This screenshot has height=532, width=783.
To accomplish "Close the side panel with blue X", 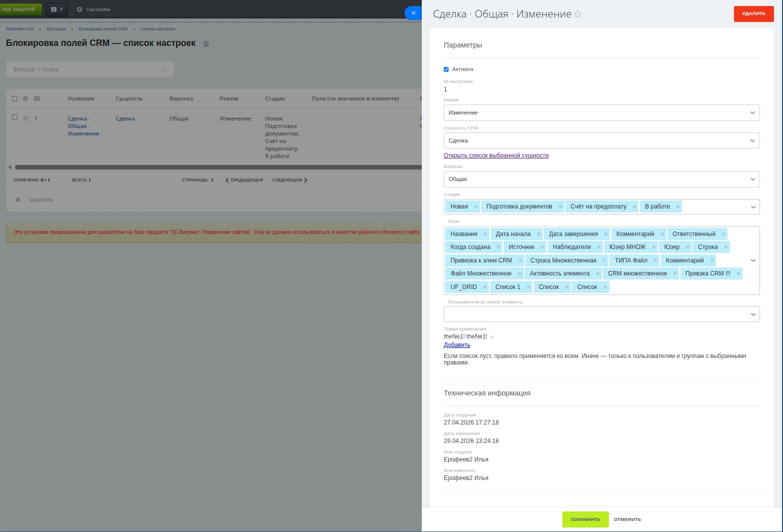I will (x=413, y=13).
